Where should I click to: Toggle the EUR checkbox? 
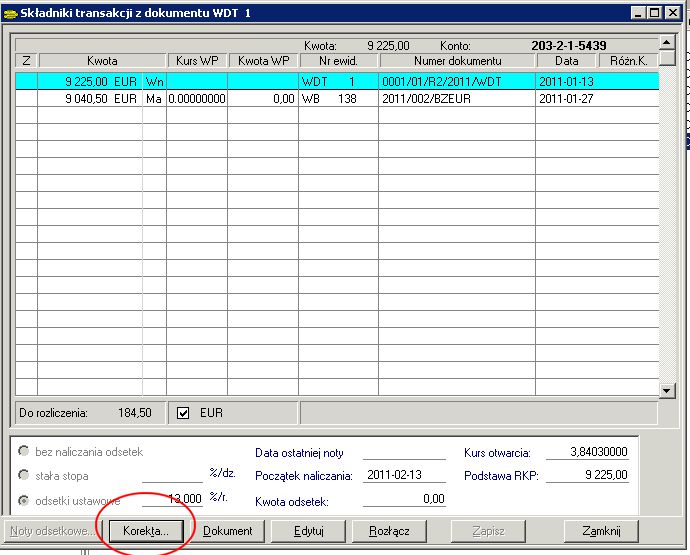183,412
